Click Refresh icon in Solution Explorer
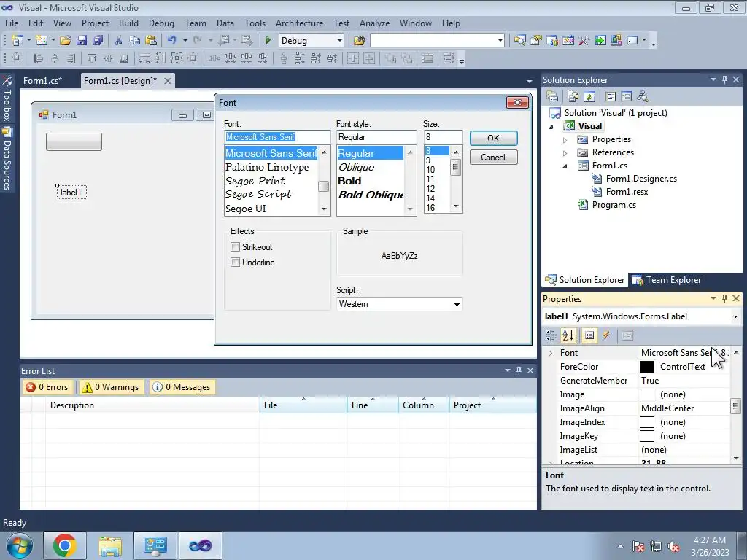Screen dimensions: 747x560 coord(589,97)
